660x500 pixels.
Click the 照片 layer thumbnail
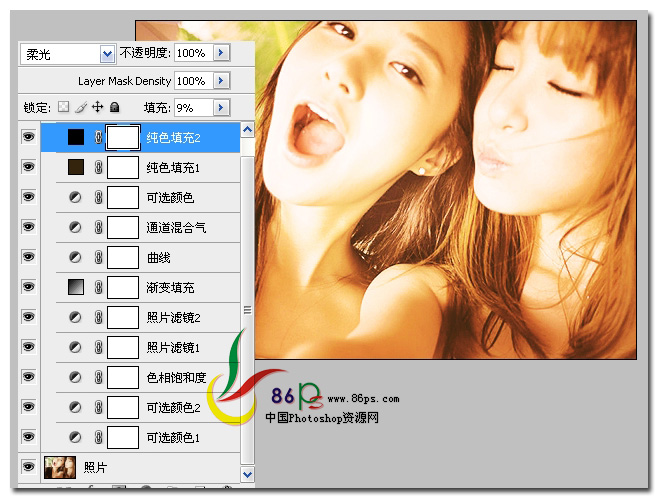[x=60, y=467]
